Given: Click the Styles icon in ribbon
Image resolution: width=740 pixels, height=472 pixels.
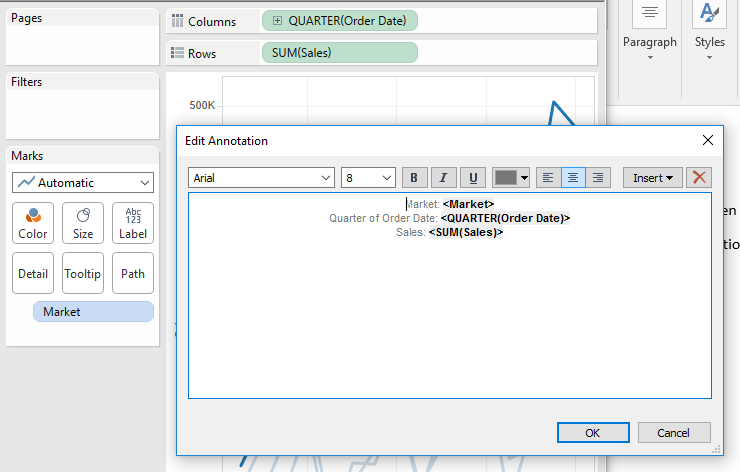Looking at the screenshot, I should tap(709, 13).
